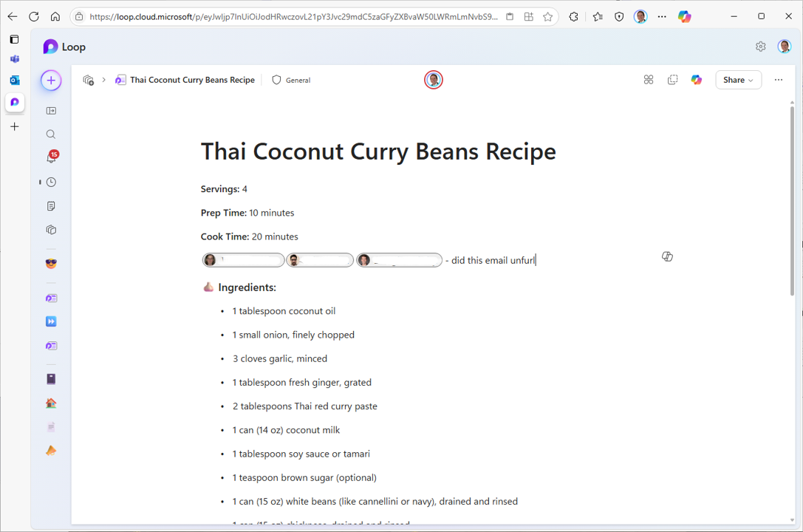Screen dimensions: 803x532
Task: Add a new app to browser sidebar
Action: point(14,126)
